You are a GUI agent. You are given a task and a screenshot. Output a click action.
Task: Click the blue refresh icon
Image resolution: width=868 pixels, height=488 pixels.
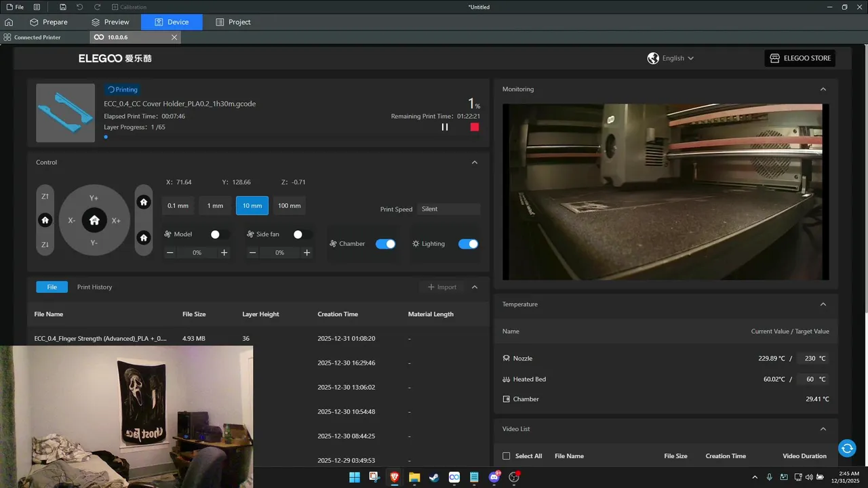(x=846, y=448)
